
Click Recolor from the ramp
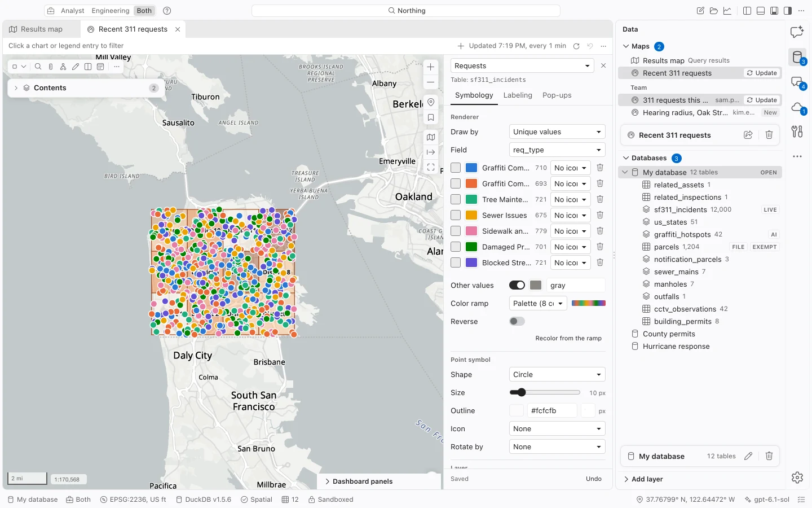point(568,338)
